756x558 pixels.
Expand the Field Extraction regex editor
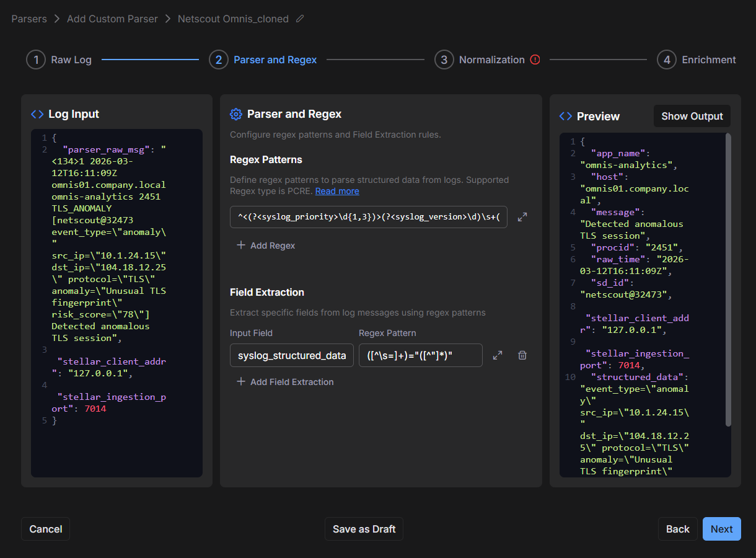498,355
